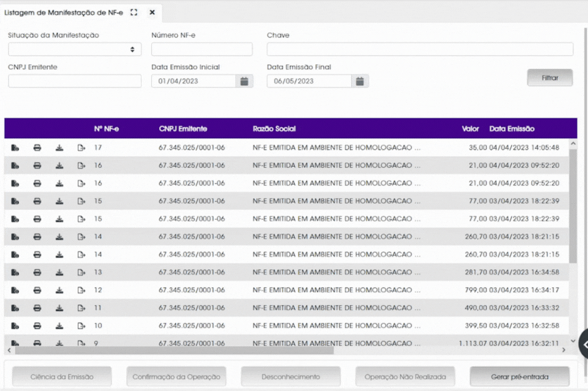Viewport: 588px width, 391px height.
Task: Open document details icon for NF-e 13
Action: coord(15,272)
